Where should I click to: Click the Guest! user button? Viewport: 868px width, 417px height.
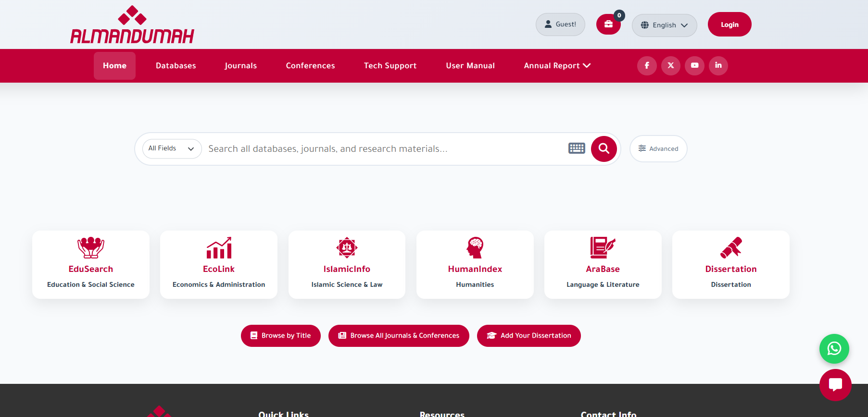560,25
